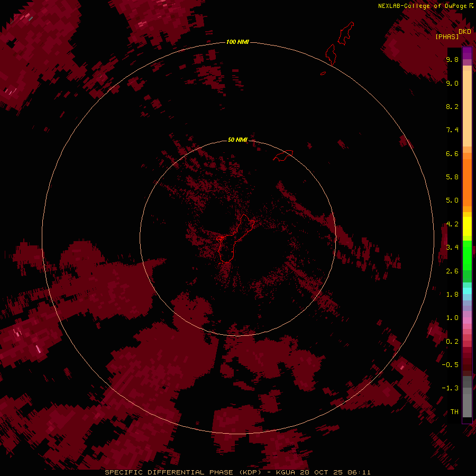The image size is (476, 476).
Task: Click the "50 NMI" range ring label
Action: click(237, 140)
